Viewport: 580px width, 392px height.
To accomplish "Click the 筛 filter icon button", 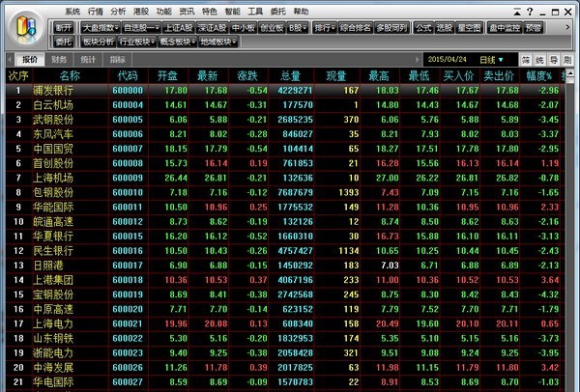I will click(526, 60).
